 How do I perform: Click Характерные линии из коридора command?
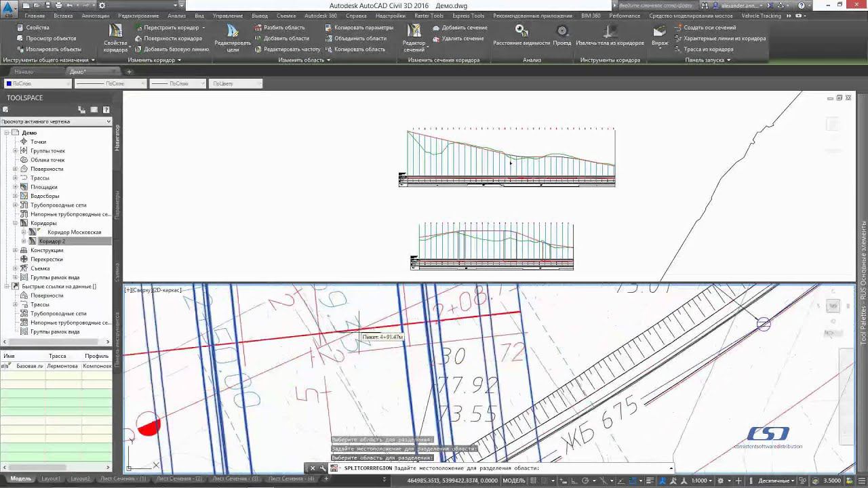click(720, 39)
